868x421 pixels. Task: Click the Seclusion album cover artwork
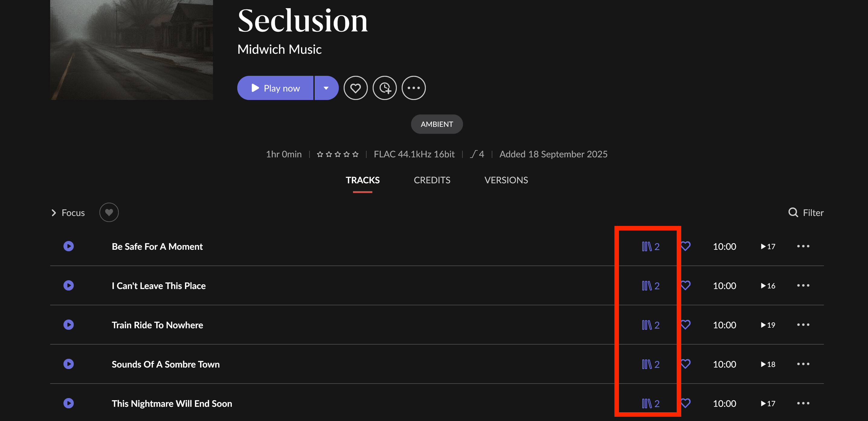[x=131, y=50]
